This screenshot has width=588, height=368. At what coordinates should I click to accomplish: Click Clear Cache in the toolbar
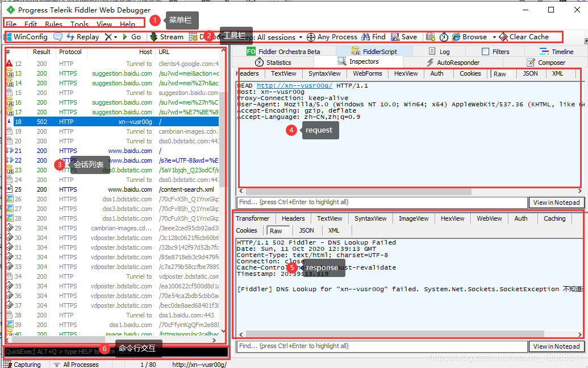pos(524,37)
